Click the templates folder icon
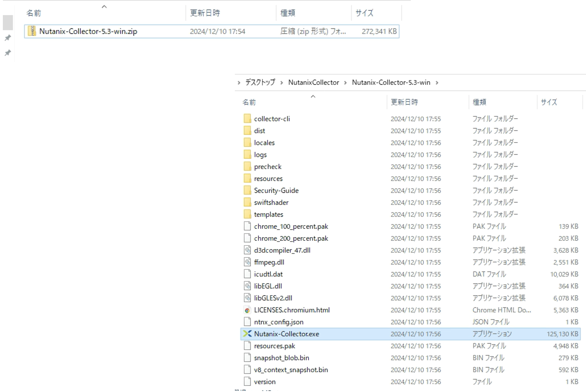 247,214
